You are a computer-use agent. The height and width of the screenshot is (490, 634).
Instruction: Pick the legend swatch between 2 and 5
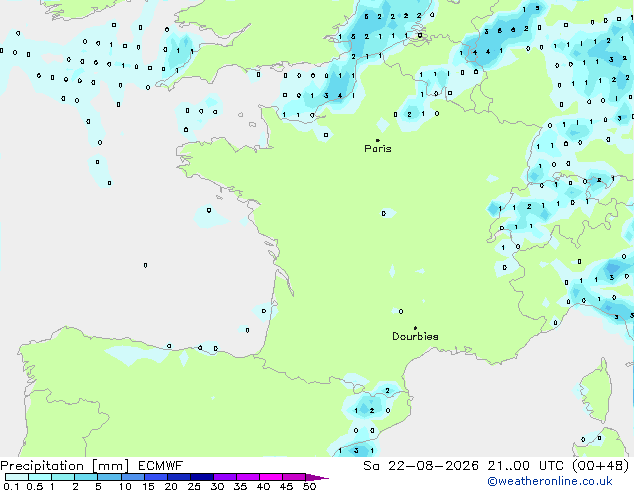point(86,477)
